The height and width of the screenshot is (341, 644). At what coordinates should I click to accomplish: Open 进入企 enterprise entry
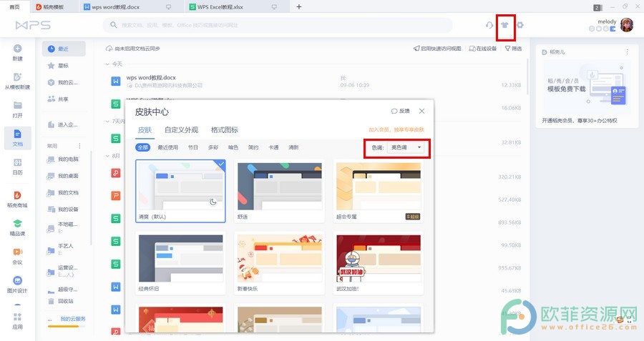(64, 124)
